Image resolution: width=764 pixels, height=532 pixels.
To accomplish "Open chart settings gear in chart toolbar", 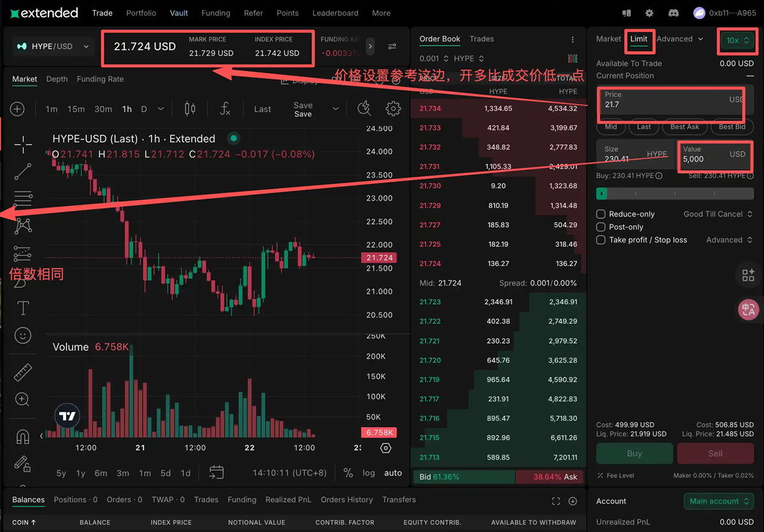I will (x=393, y=109).
